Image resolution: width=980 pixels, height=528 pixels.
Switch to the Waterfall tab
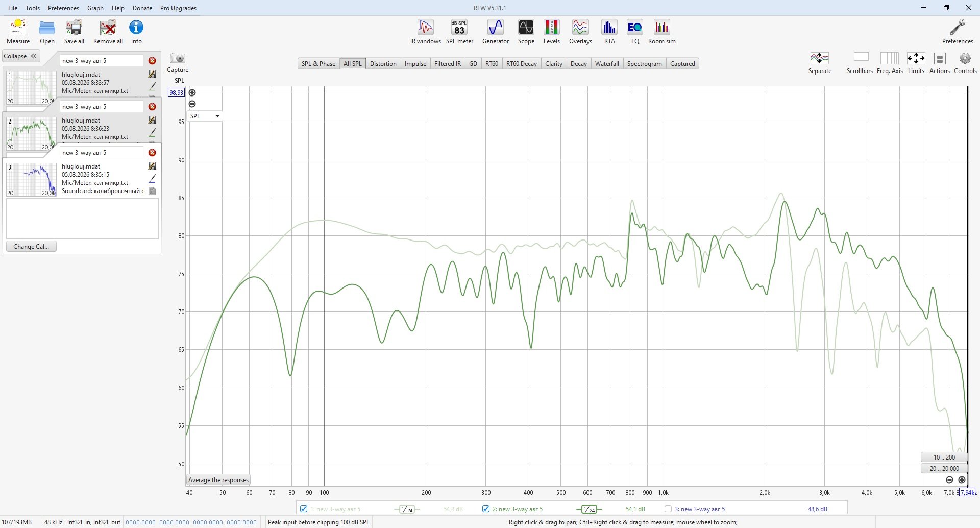pyautogui.click(x=607, y=64)
